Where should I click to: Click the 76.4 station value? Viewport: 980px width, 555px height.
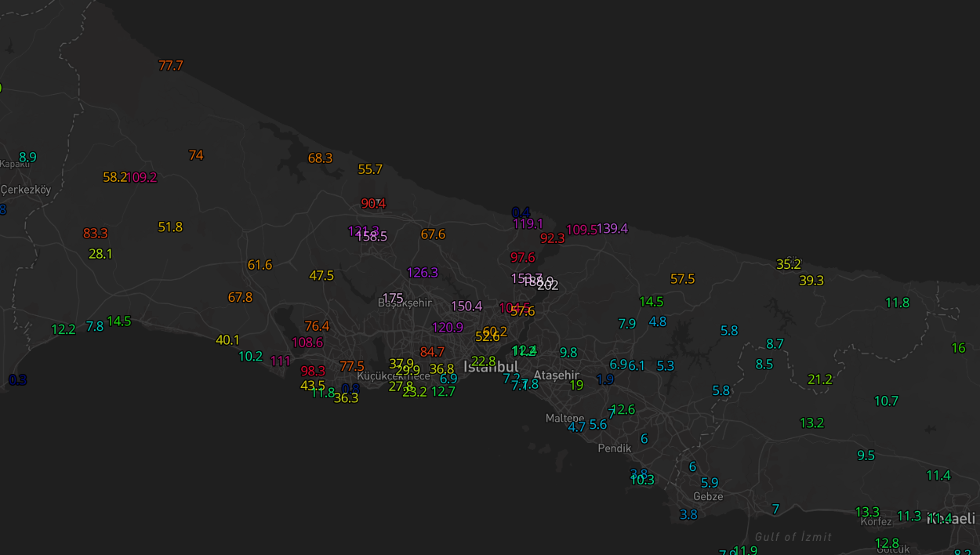point(317,326)
